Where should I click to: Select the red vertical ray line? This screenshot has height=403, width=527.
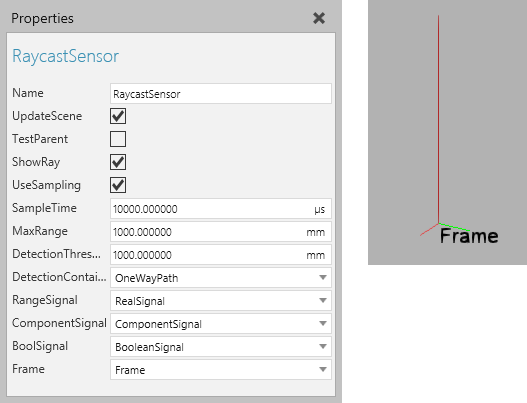point(438,119)
